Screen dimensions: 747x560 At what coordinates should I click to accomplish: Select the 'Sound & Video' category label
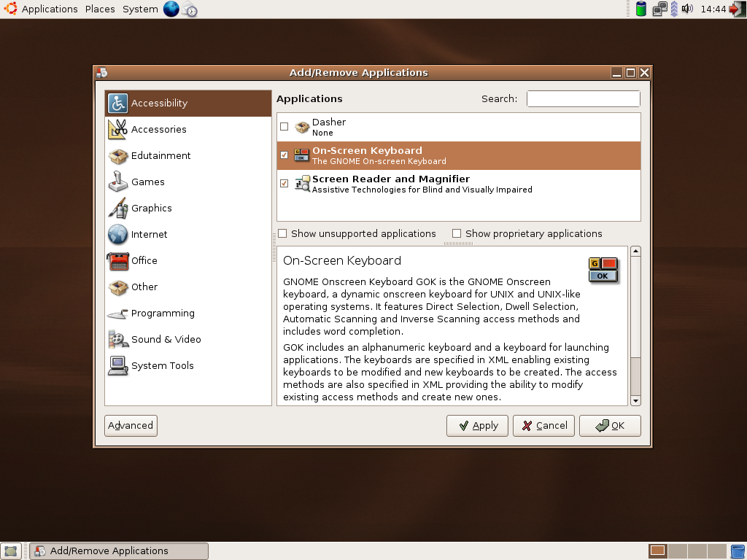coord(166,340)
